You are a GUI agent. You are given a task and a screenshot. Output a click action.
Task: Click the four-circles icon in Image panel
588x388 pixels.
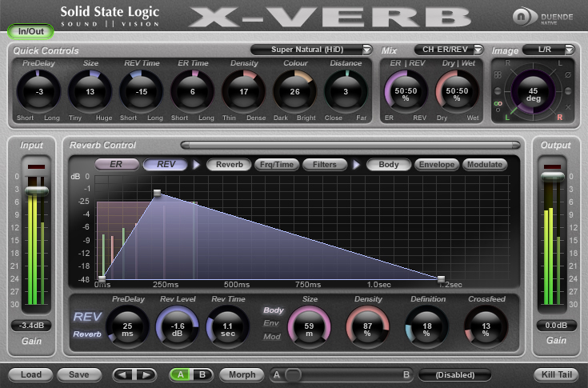tap(498, 76)
